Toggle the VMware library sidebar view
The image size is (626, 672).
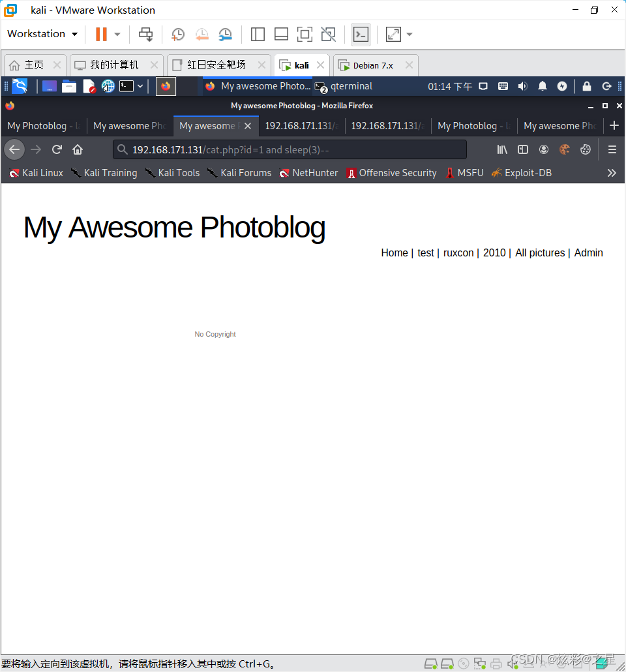(258, 35)
